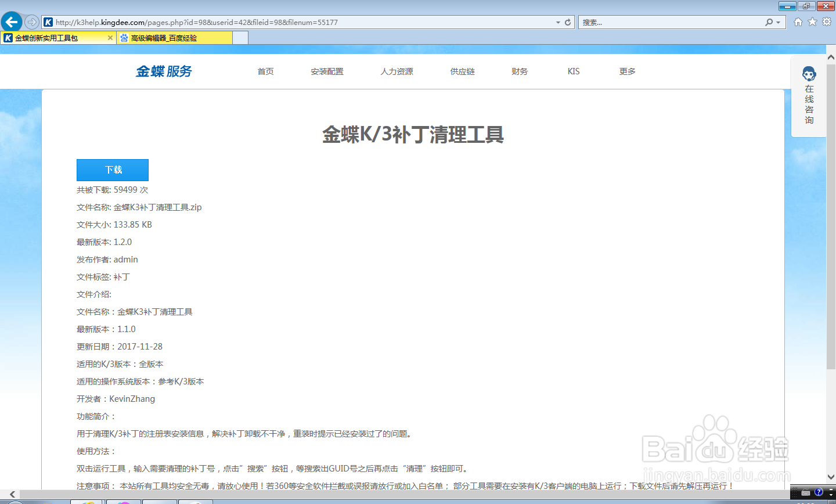Open the 更多 navigation item

(x=628, y=71)
